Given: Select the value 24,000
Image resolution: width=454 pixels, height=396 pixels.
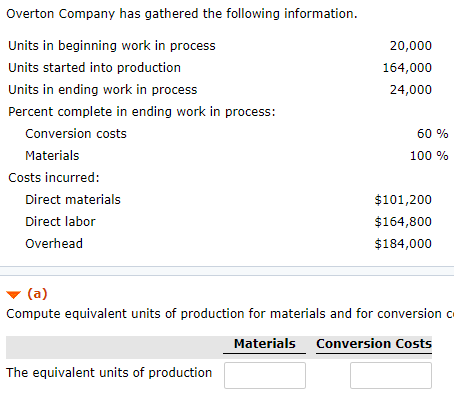Looking at the screenshot, I should point(411,90).
